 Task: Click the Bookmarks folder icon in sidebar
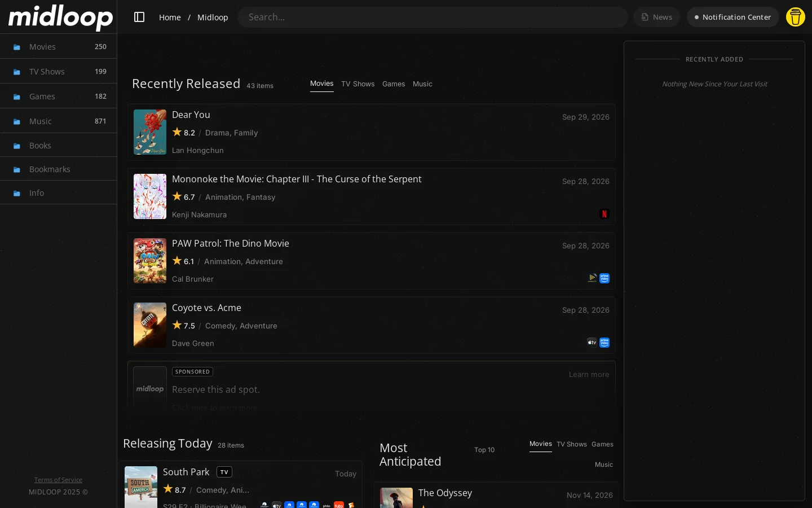point(17,170)
